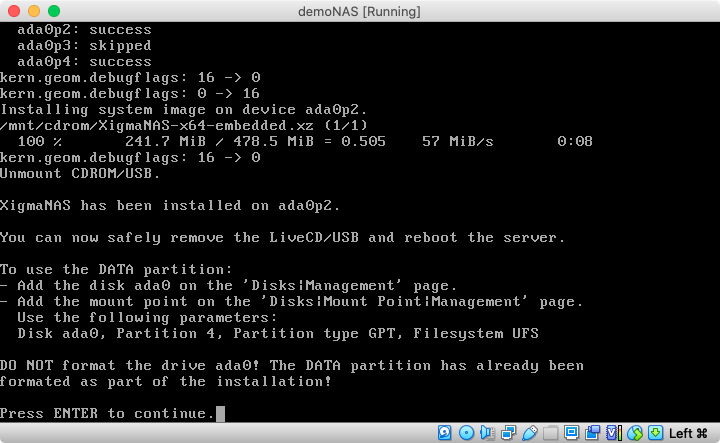Screen dimensions: 720x443
Task: Click the blinking cursor after continue
Action: pyautogui.click(x=220, y=414)
